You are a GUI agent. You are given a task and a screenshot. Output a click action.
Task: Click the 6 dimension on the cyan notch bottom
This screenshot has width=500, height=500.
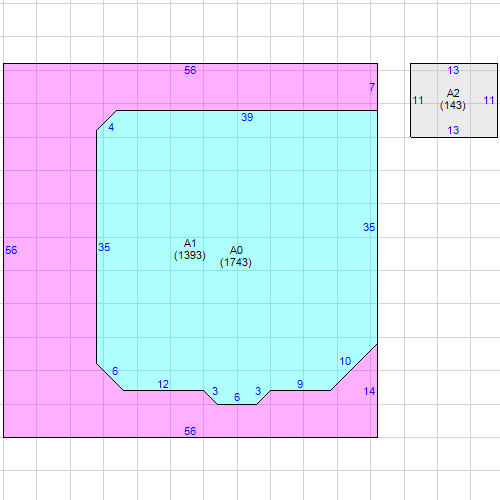click(237, 397)
